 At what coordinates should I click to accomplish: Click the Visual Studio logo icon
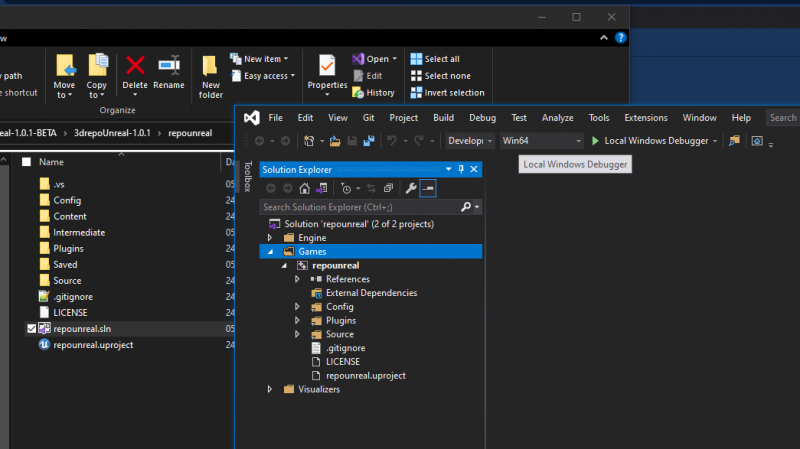click(252, 118)
